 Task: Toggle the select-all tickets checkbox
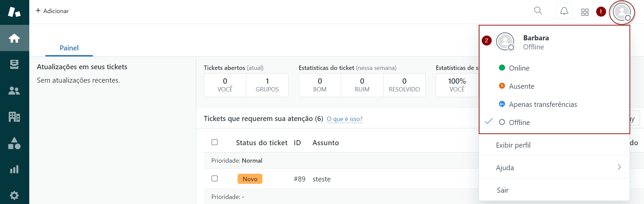215,142
